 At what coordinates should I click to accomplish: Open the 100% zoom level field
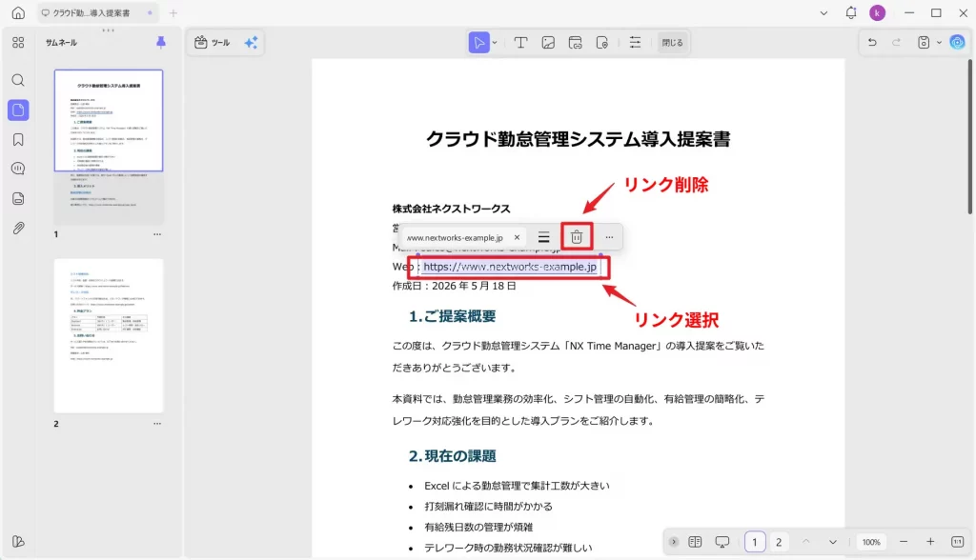[871, 542]
